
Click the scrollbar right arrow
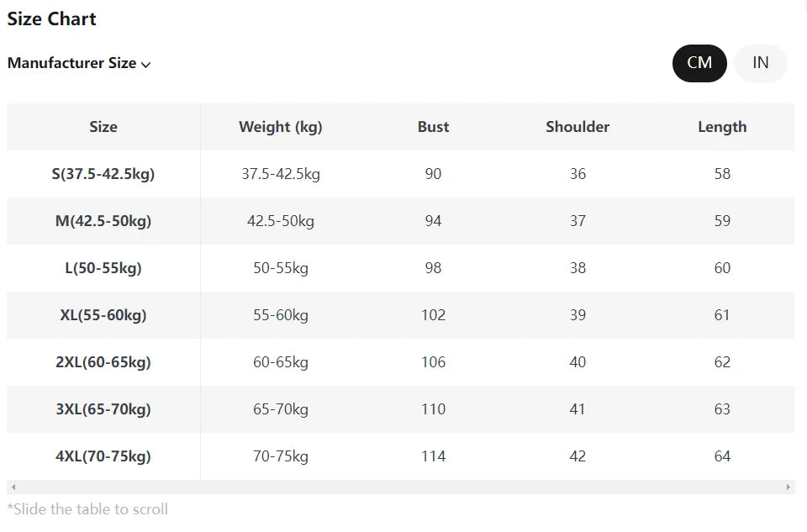pos(788,487)
